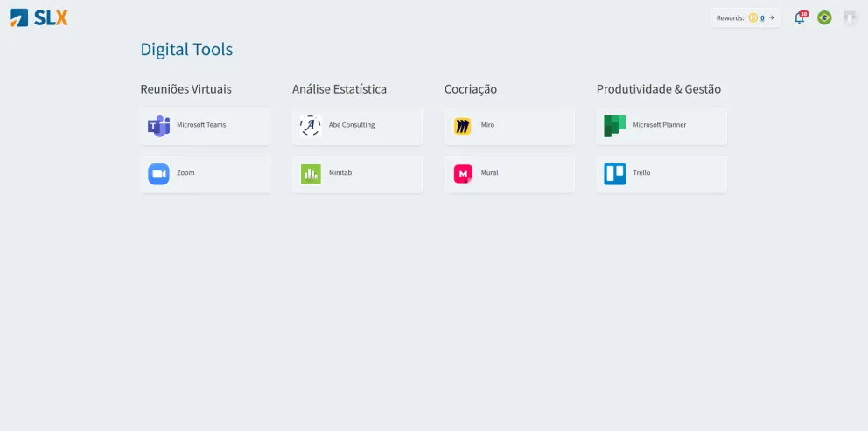This screenshot has width=868, height=431.
Task: Click the Rewards coin icon
Action: click(x=752, y=17)
